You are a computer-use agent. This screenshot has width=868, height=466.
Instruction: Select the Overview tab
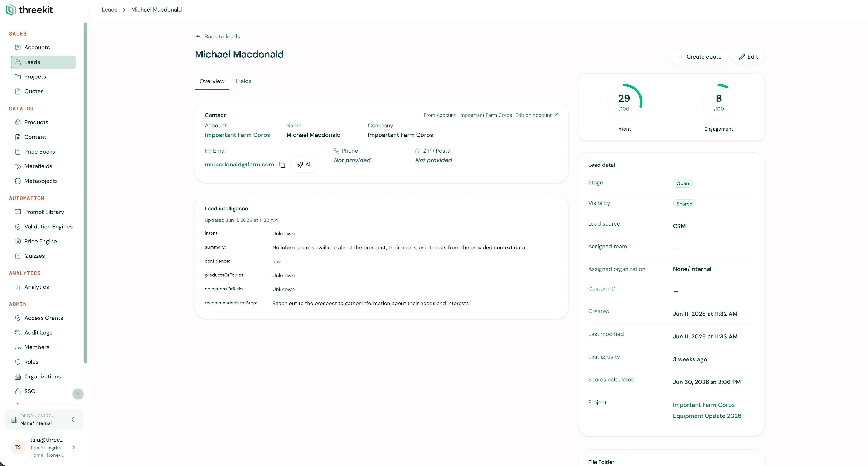(x=212, y=81)
